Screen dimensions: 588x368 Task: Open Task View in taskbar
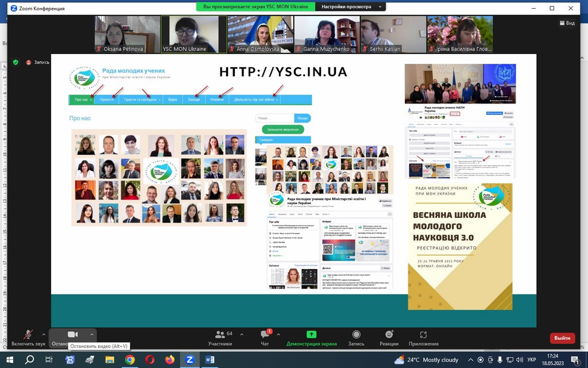(49, 360)
